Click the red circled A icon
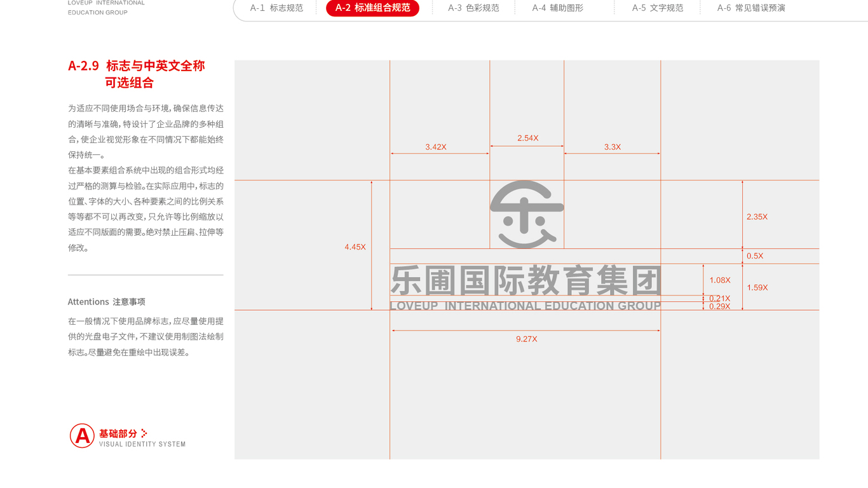 82,436
